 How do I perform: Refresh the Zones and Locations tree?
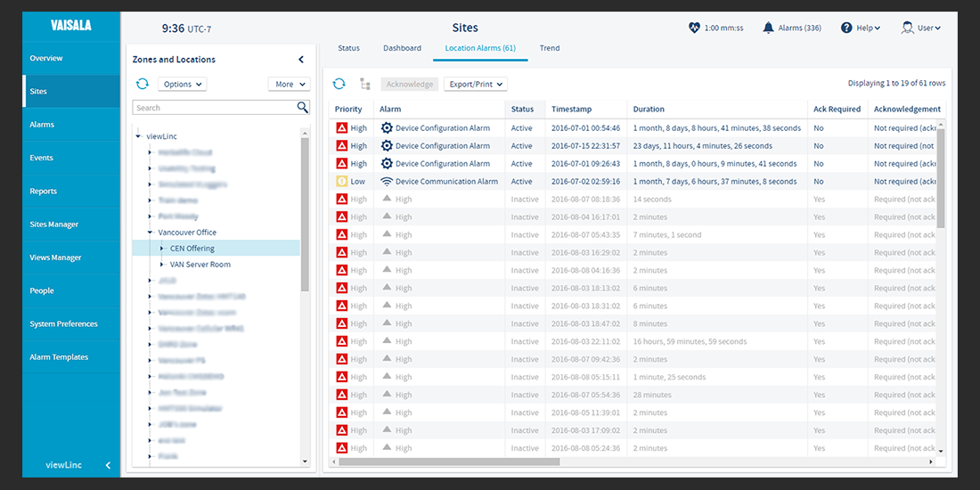coord(143,84)
